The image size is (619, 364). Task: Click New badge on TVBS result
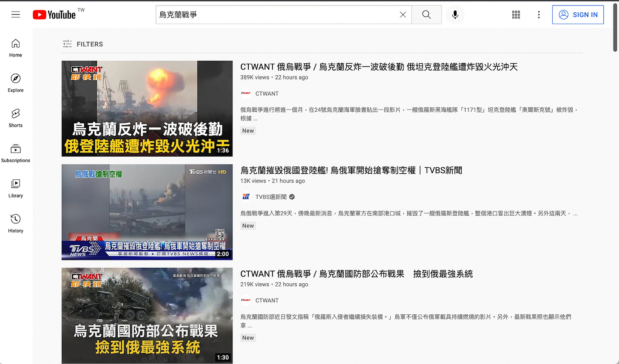[248, 226]
